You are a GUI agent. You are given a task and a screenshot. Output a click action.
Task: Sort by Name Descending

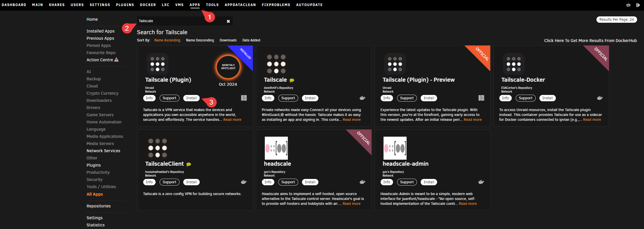point(200,40)
